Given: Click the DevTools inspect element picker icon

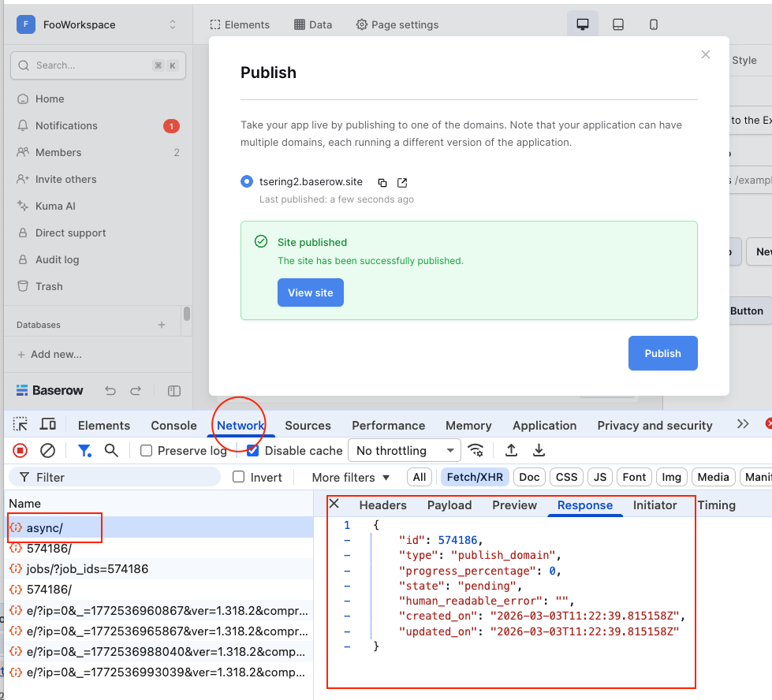Looking at the screenshot, I should pos(21,425).
